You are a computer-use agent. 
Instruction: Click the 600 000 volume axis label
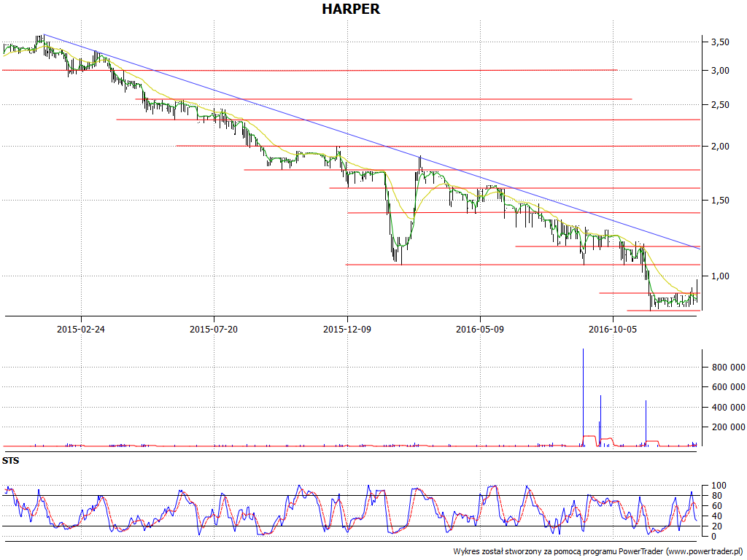729,387
